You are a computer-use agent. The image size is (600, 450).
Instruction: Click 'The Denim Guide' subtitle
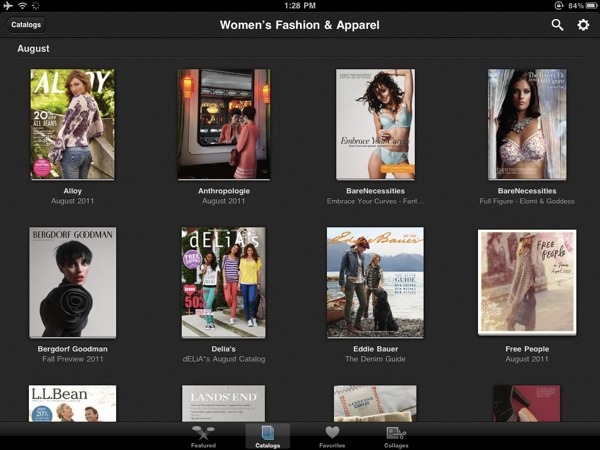[375, 359]
